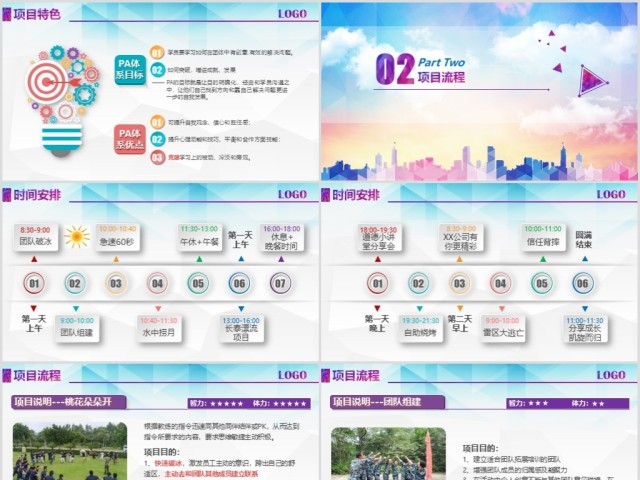Open the camouflage team circle photo
The height and width of the screenshot is (480, 640).
388,453
